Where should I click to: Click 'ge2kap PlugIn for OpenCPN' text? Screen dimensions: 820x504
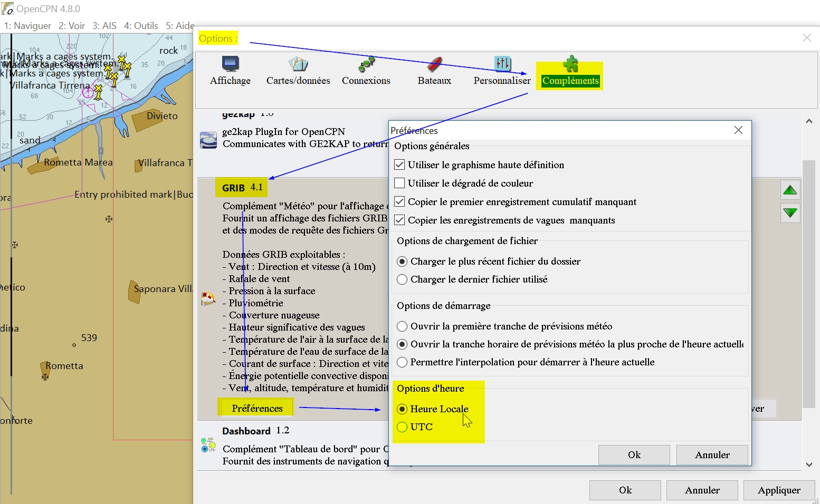click(x=283, y=132)
